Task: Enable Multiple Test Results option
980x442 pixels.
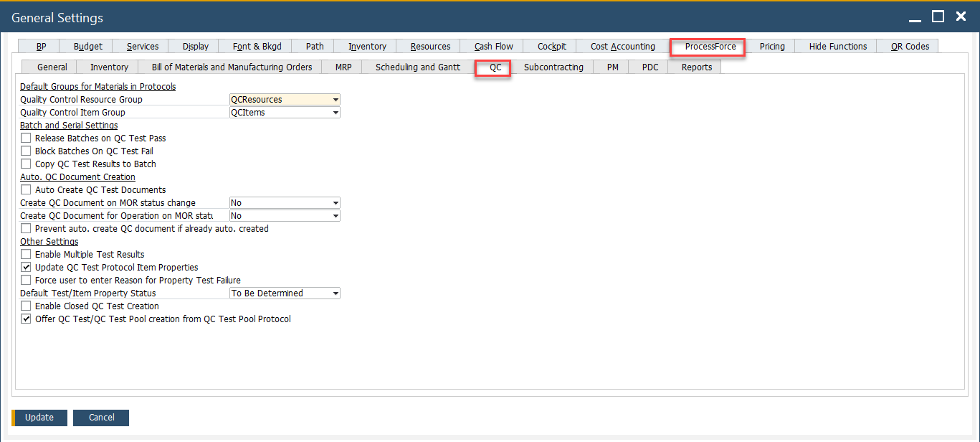Action: (27, 255)
